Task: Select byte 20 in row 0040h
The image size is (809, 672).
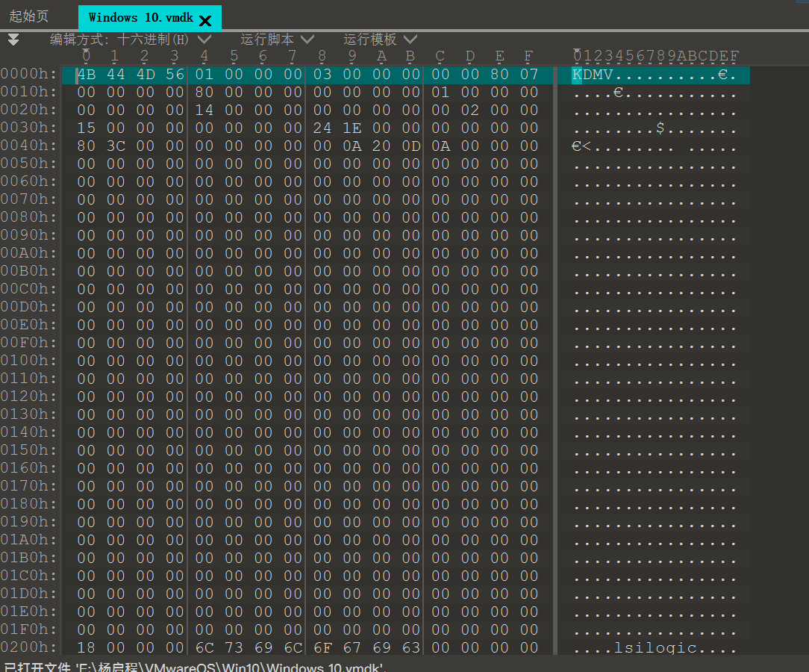Action: pos(381,146)
